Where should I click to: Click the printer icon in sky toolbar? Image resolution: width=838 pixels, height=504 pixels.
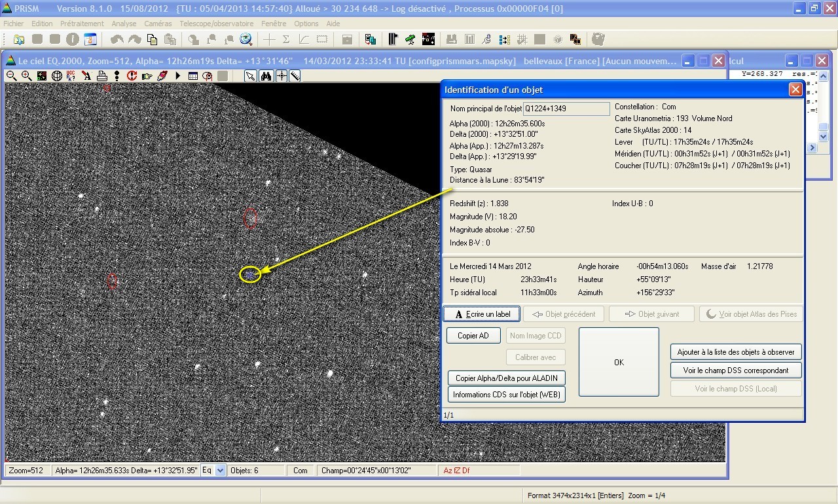point(101,76)
